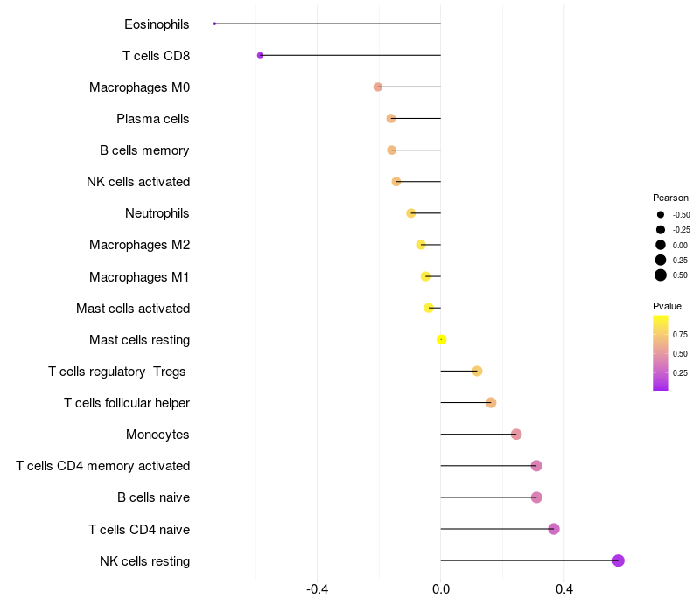Click the Pearson 0.00 legend circle
The width and height of the screenshot is (700, 612).
point(661,245)
